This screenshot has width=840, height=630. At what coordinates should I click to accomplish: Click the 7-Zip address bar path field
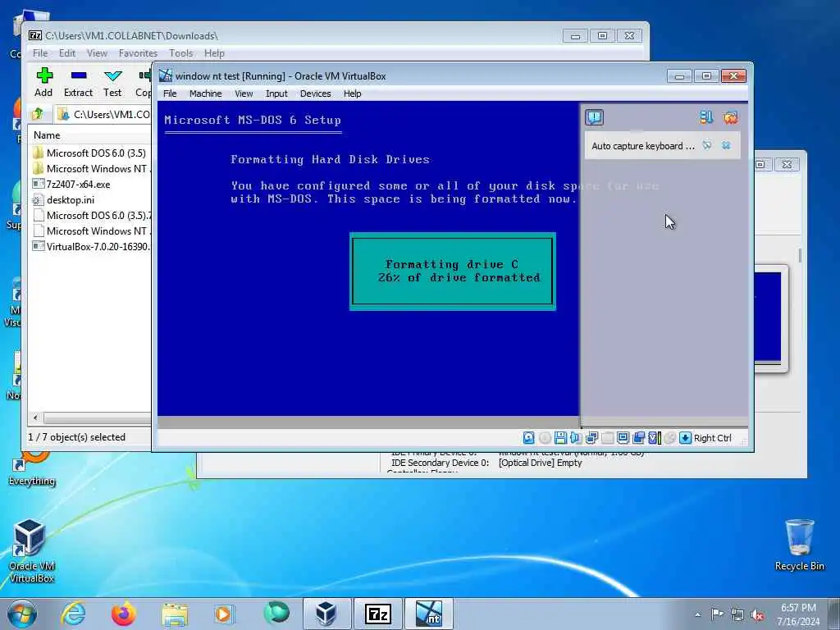(104, 114)
